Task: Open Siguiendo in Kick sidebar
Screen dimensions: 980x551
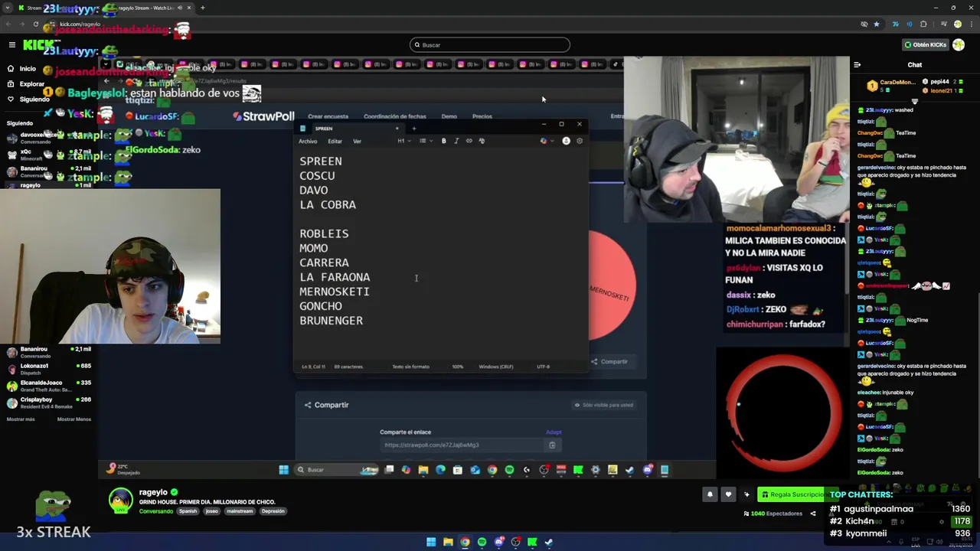Action: point(28,99)
